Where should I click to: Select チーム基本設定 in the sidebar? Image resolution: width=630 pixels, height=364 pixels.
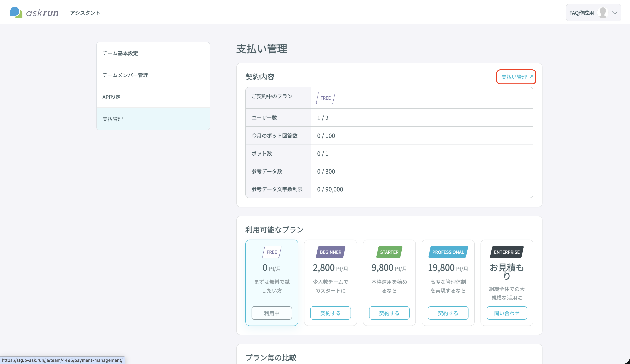point(153,53)
